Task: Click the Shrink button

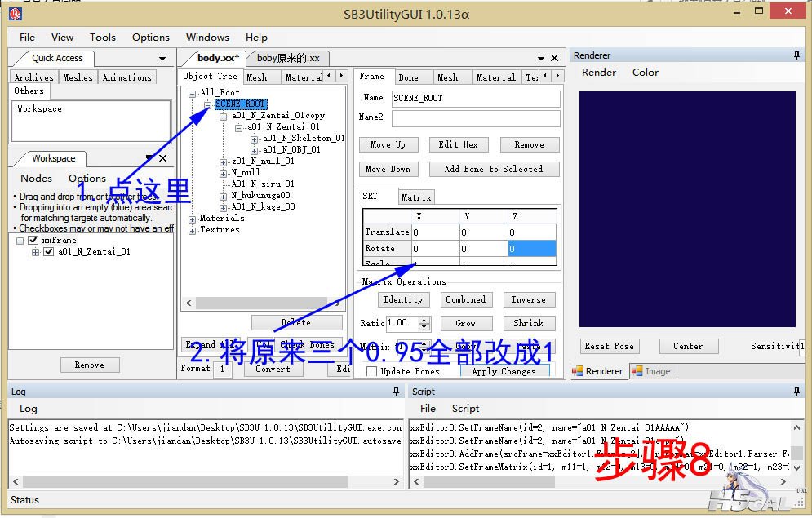Action: pos(529,323)
